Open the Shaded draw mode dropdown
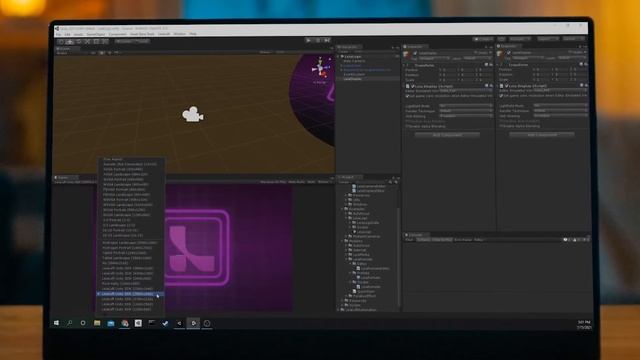The image size is (640, 360). point(73,53)
